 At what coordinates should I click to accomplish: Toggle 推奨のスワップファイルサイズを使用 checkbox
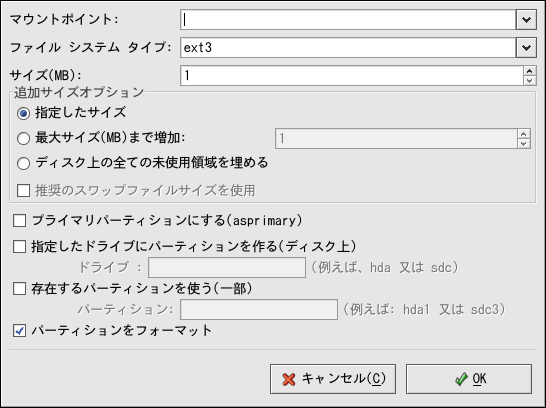pos(23,191)
